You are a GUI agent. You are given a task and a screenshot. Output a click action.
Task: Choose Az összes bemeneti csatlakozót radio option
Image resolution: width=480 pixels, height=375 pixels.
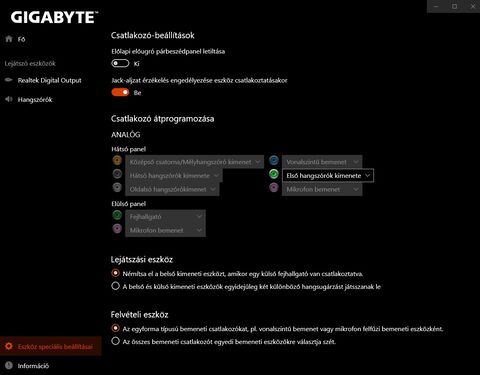coord(115,341)
